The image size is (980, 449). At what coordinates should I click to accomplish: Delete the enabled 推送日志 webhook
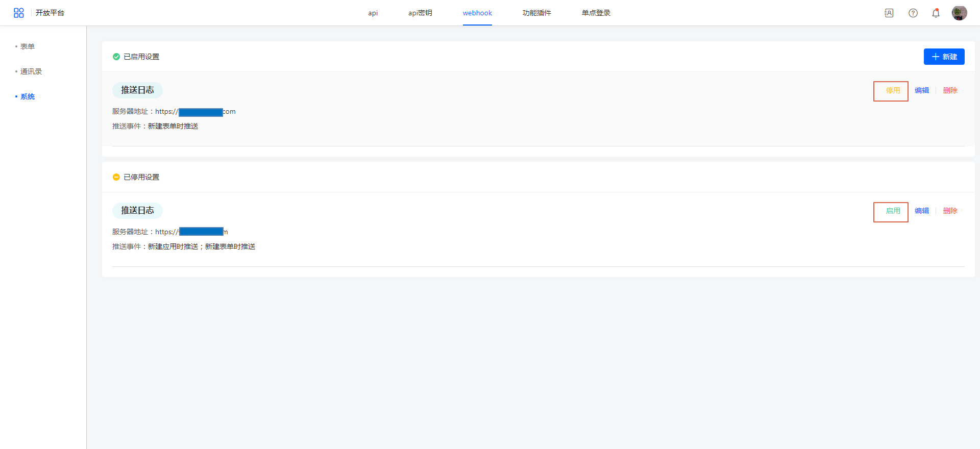950,91
